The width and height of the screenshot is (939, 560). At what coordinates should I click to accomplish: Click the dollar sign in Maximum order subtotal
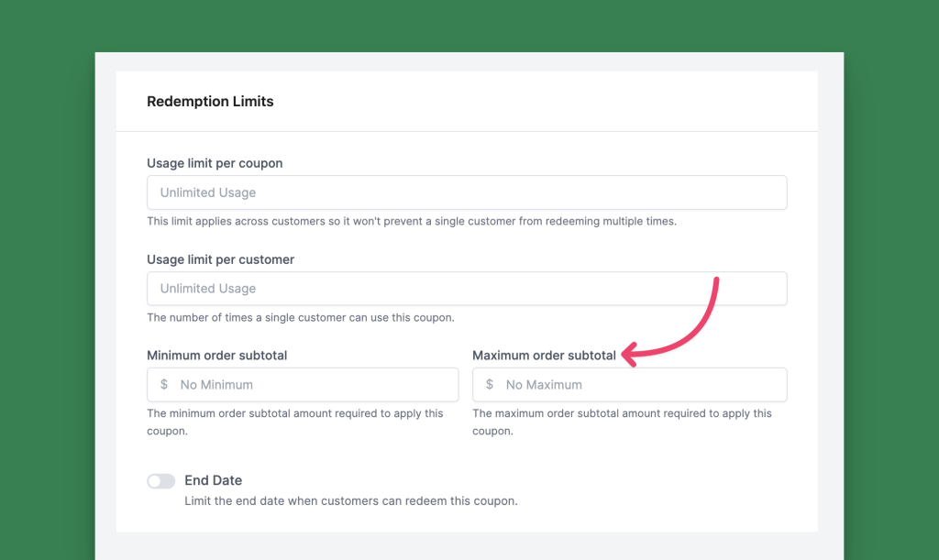(490, 385)
